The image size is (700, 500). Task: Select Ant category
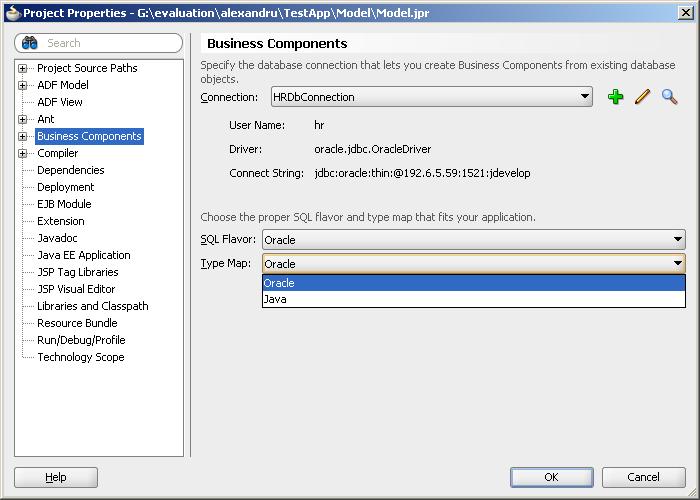tap(46, 119)
